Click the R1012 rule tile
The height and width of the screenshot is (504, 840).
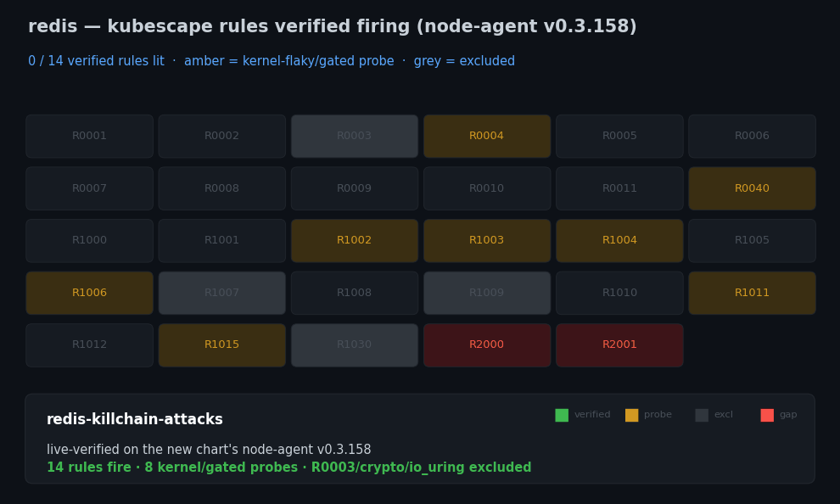click(x=89, y=345)
